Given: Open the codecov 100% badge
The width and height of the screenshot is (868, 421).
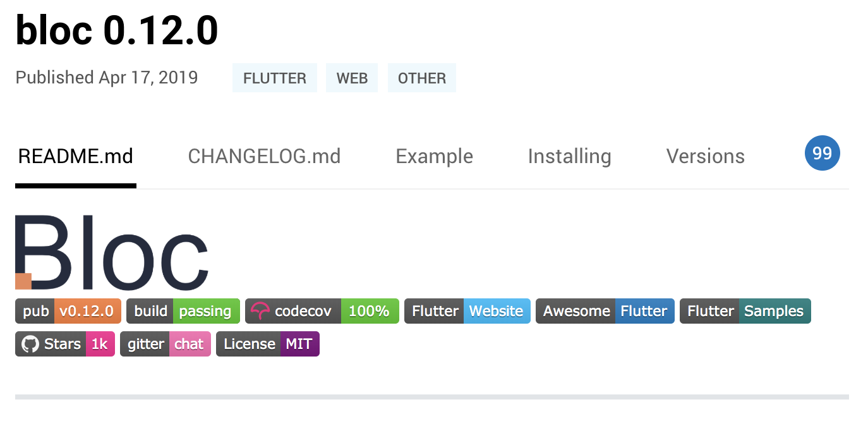Looking at the screenshot, I should coord(322,311).
